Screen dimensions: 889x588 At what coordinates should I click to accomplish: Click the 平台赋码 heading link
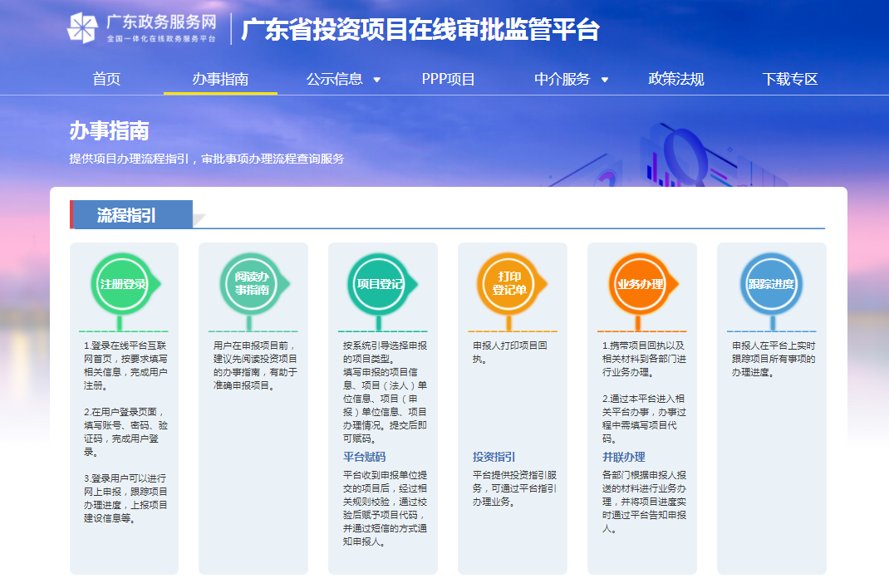coord(364,457)
